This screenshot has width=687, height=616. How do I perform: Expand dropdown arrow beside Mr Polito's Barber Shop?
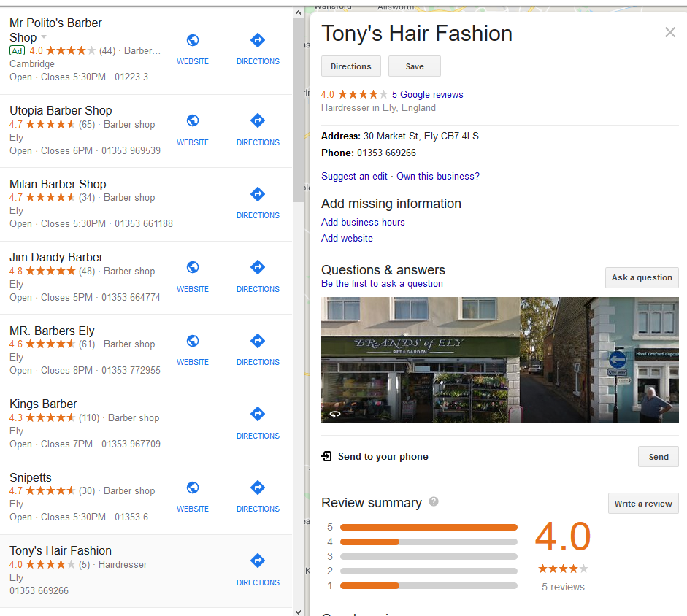tap(44, 37)
